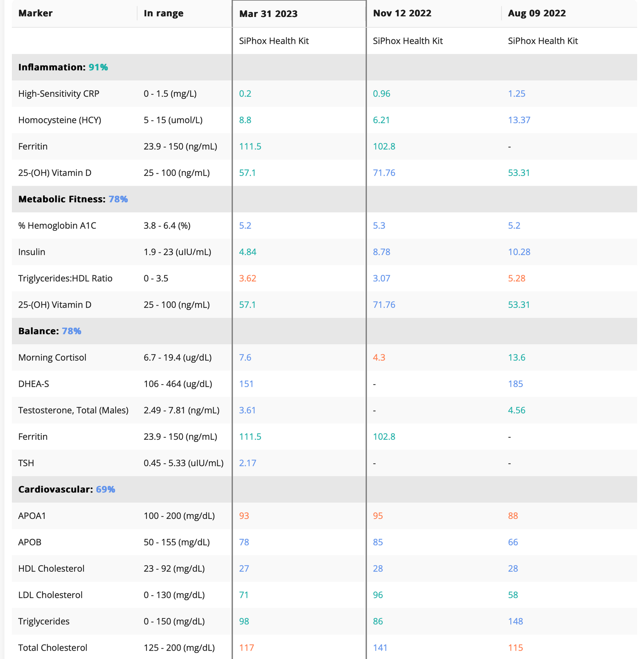Image resolution: width=644 pixels, height=659 pixels.
Task: Click the Total Cholesterol marker label
Action: click(x=52, y=648)
